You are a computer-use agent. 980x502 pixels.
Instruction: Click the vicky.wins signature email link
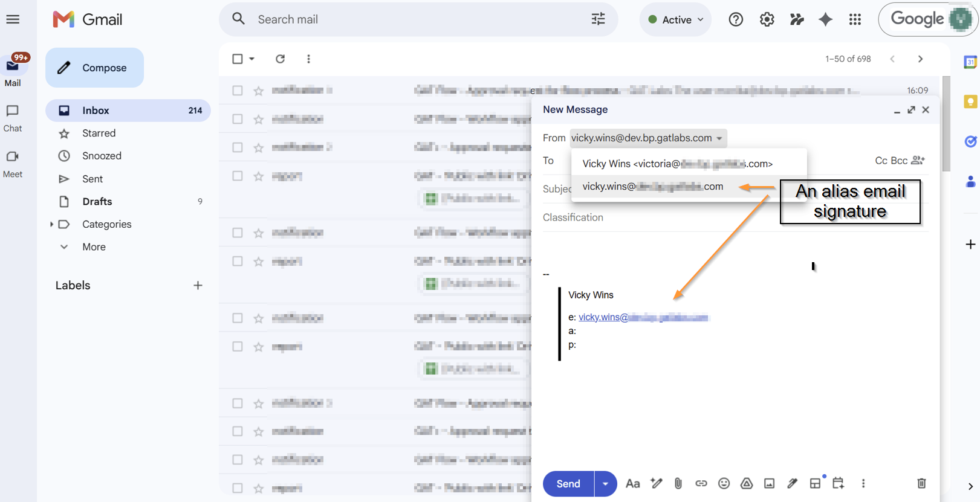pos(643,317)
